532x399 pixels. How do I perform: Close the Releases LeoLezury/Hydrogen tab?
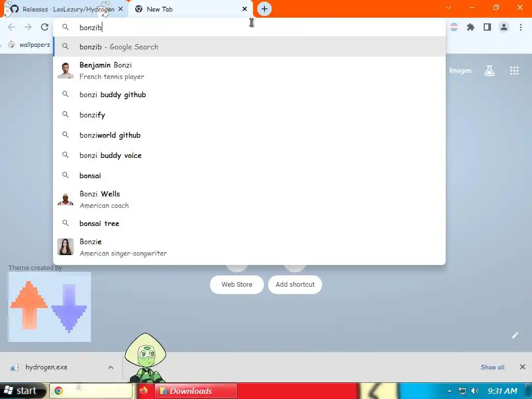click(x=121, y=9)
